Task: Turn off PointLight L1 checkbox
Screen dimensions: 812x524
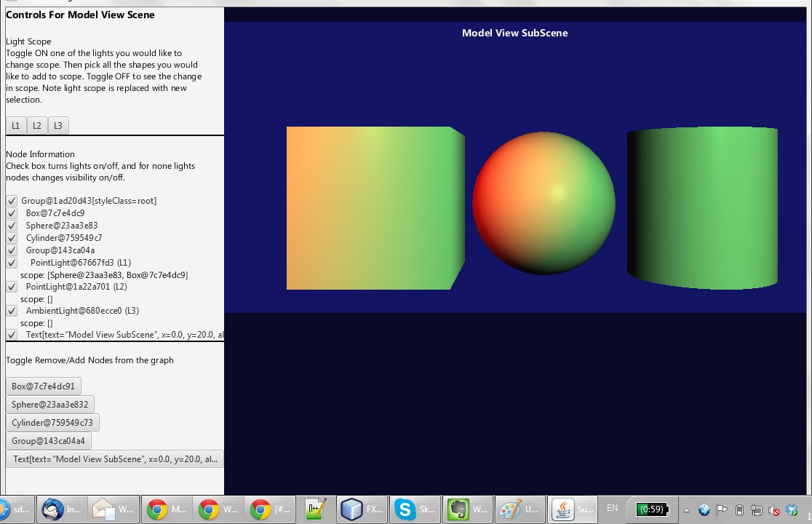Action: pyautogui.click(x=12, y=263)
